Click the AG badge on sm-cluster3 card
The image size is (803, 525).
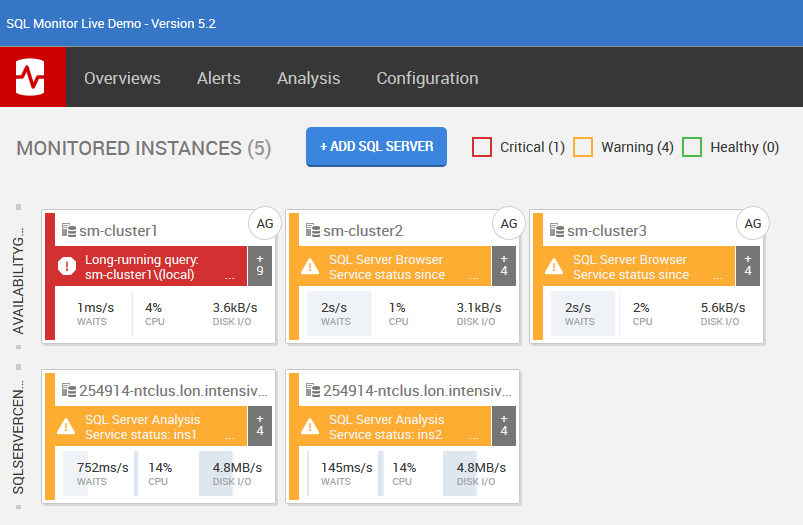[x=753, y=224]
